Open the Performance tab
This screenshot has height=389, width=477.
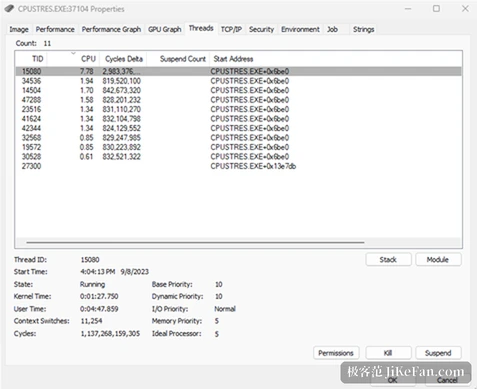[55, 29]
